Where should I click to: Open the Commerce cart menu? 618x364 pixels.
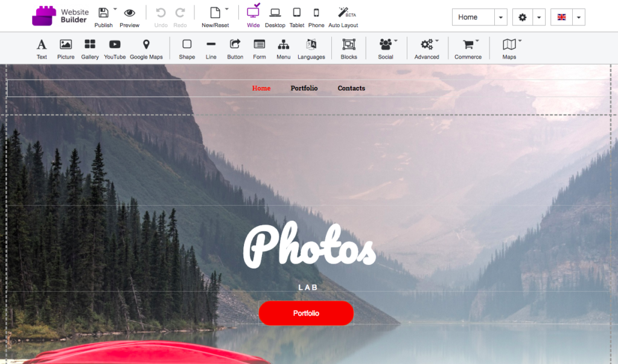tap(468, 49)
